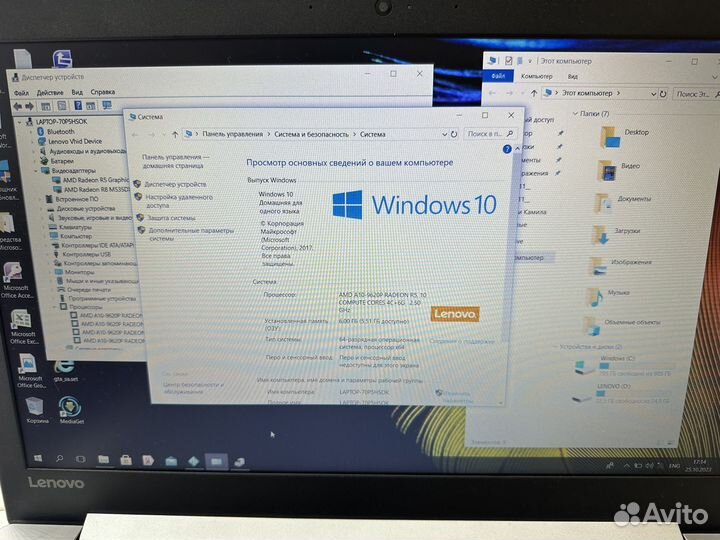The height and width of the screenshot is (540, 720).
Task: Click up arrow in System window address bar
Action: click(x=175, y=135)
